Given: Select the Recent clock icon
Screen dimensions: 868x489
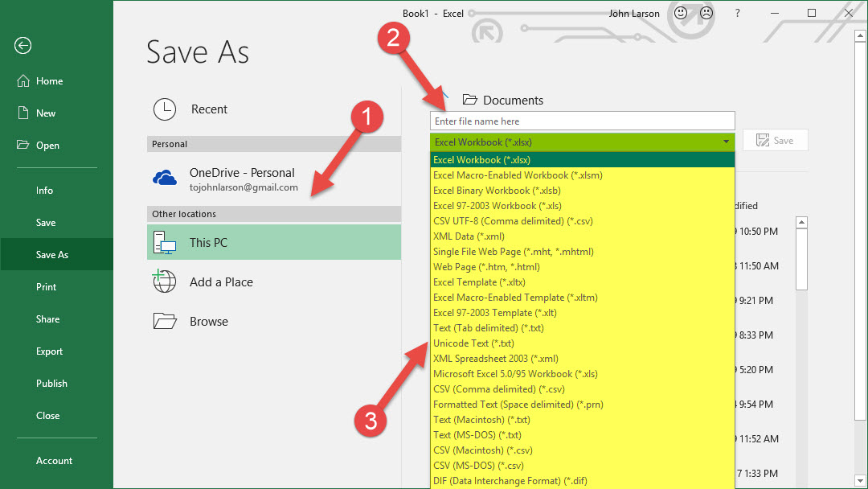Looking at the screenshot, I should click(x=165, y=109).
